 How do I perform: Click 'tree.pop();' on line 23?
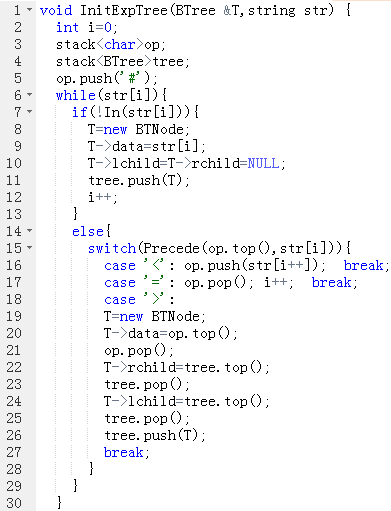coord(147,384)
